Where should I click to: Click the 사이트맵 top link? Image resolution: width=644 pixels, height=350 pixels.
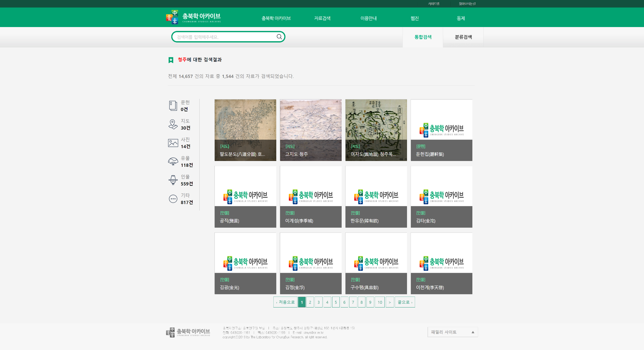click(x=433, y=4)
